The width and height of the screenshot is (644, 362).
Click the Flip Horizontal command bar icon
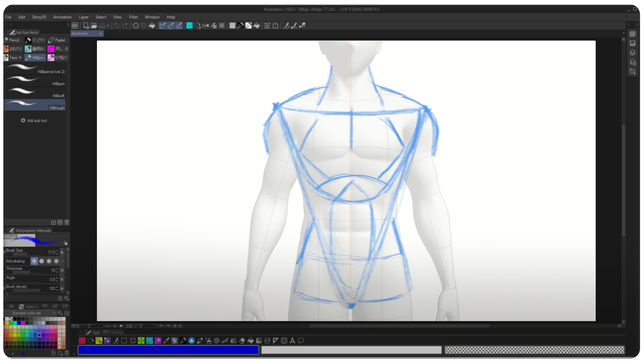click(x=206, y=25)
